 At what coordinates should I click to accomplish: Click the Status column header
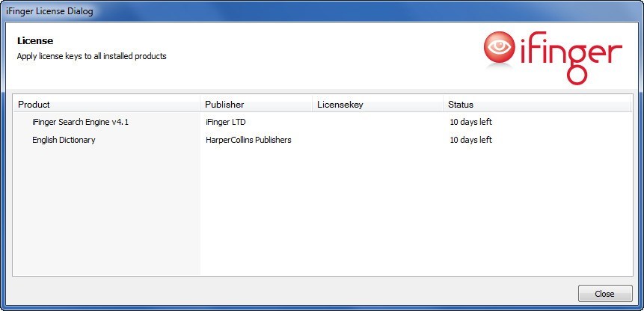click(537, 104)
